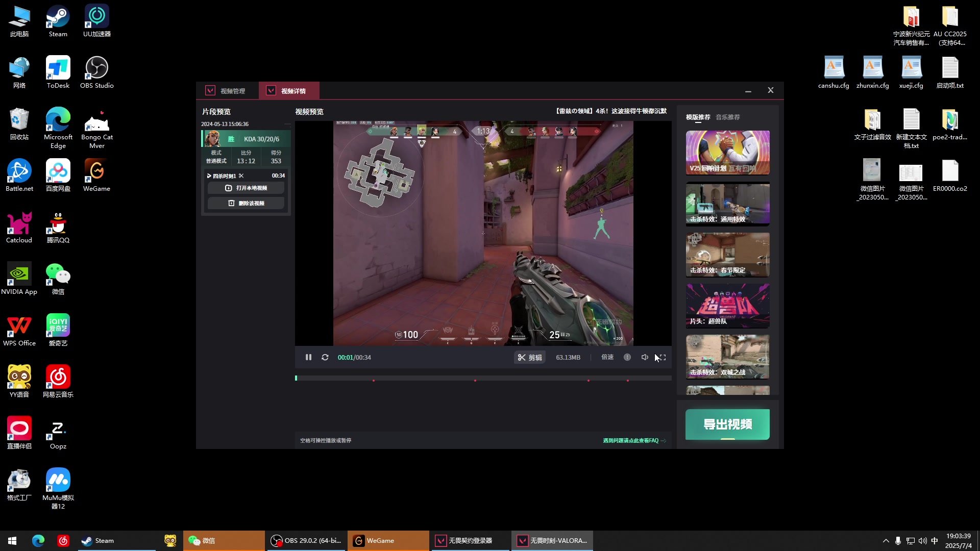Click scissors icon beside 四杀时刻1
This screenshot has width=980, height=551.
click(x=241, y=176)
